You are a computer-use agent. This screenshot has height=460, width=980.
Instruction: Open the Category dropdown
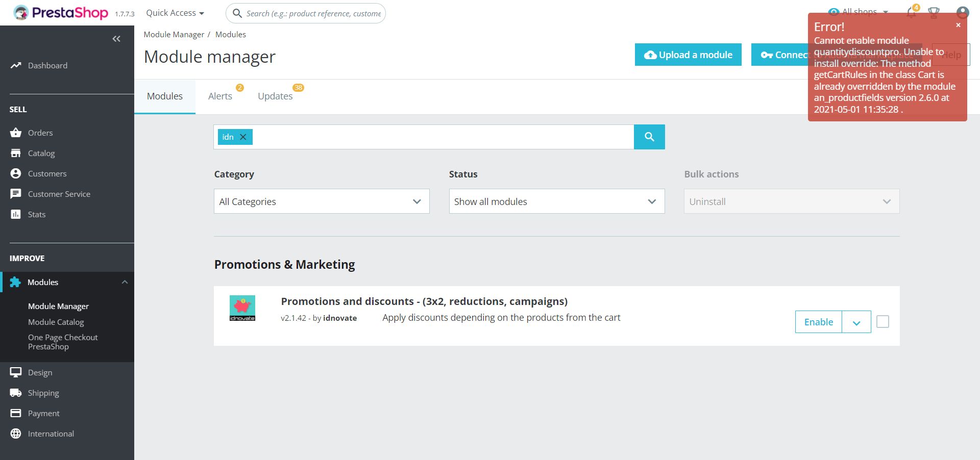(322, 201)
